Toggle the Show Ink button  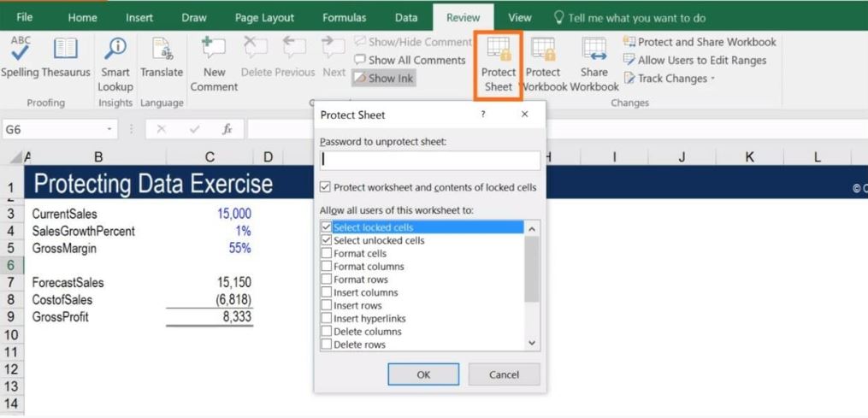coord(384,78)
